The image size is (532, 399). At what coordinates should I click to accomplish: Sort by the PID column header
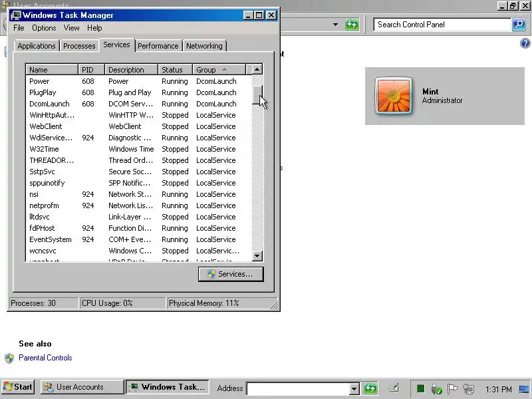(x=91, y=70)
